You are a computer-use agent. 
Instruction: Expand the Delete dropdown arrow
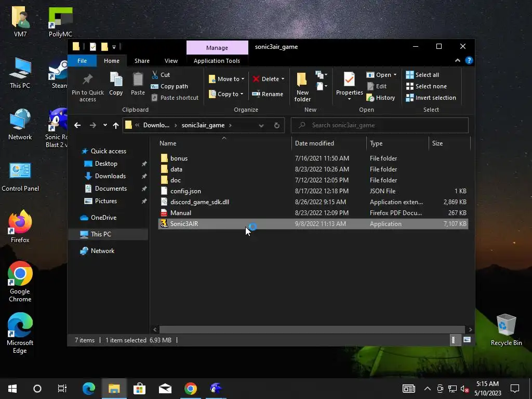pos(283,79)
